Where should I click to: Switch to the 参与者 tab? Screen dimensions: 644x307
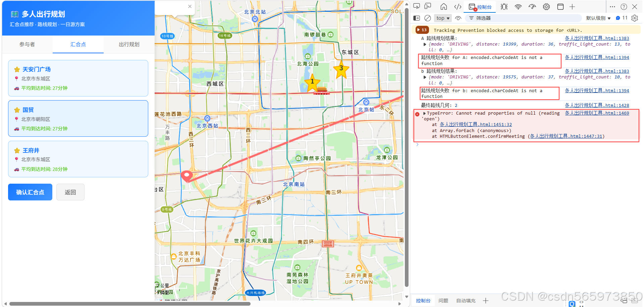pos(27,44)
